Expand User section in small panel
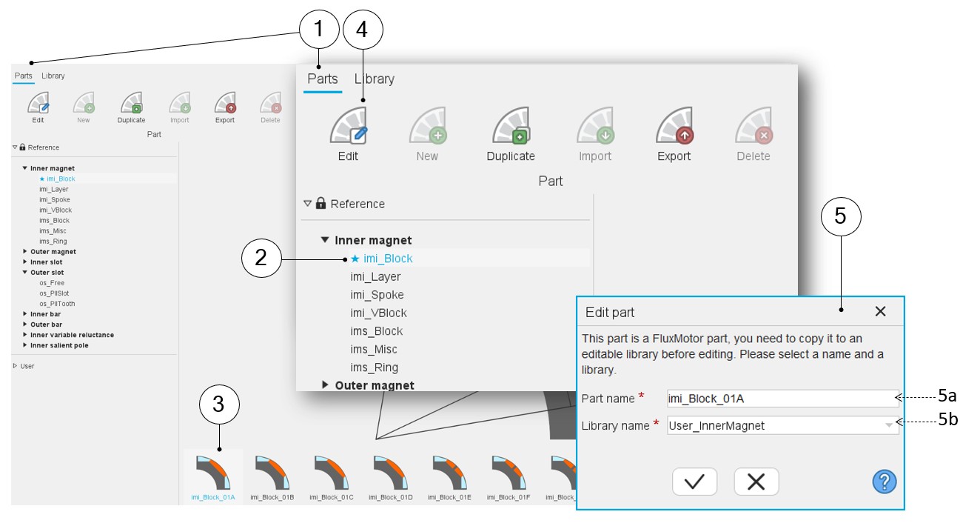The image size is (980, 526). tap(16, 366)
